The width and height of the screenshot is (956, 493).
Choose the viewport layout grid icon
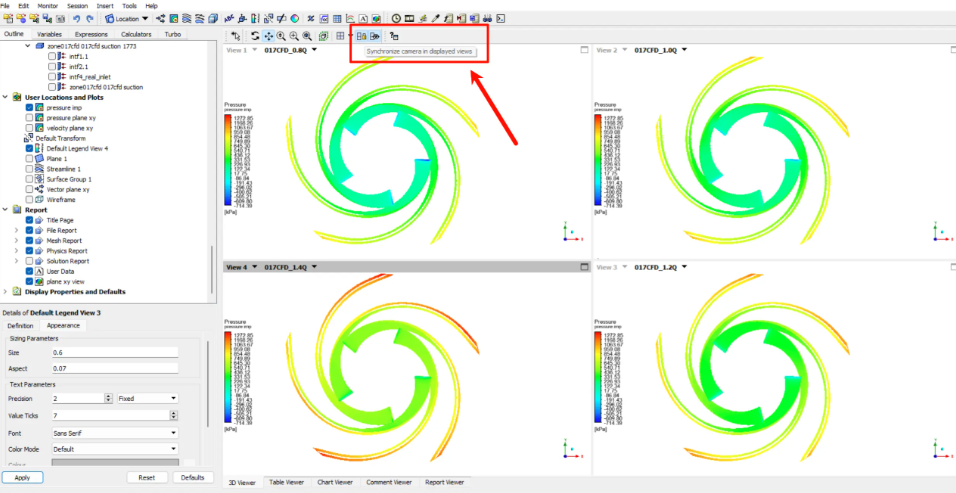(x=340, y=36)
